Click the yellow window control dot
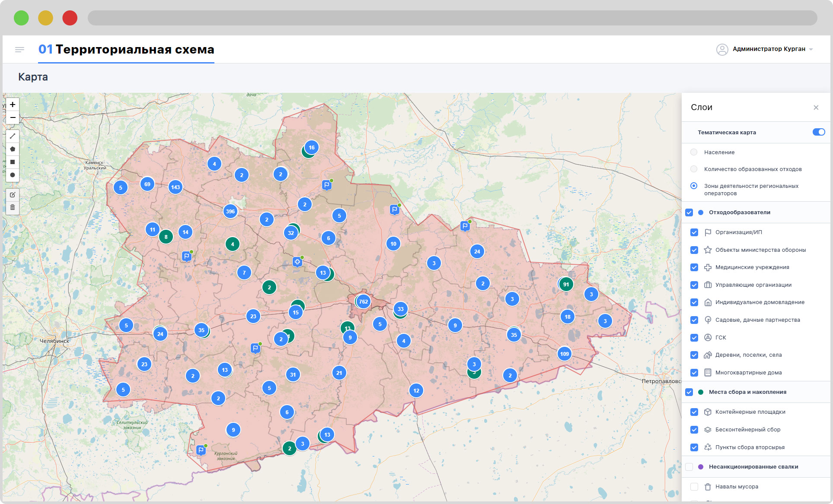The image size is (833, 504). point(45,18)
